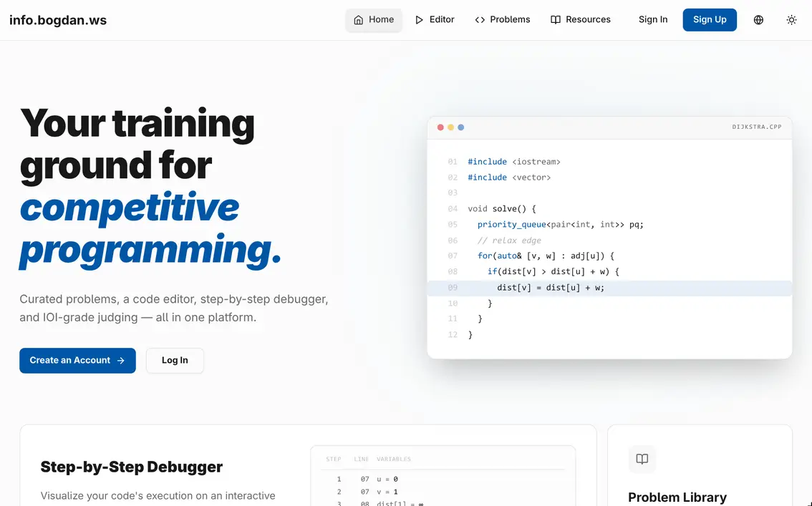Click the info.bogdan.ws site logo
The height and width of the screenshot is (506, 812).
[58, 20]
